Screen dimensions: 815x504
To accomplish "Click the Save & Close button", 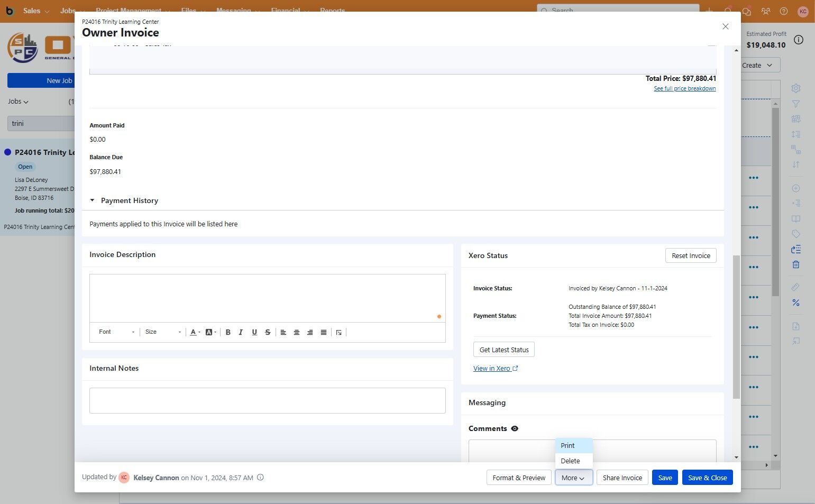I will coord(708,478).
